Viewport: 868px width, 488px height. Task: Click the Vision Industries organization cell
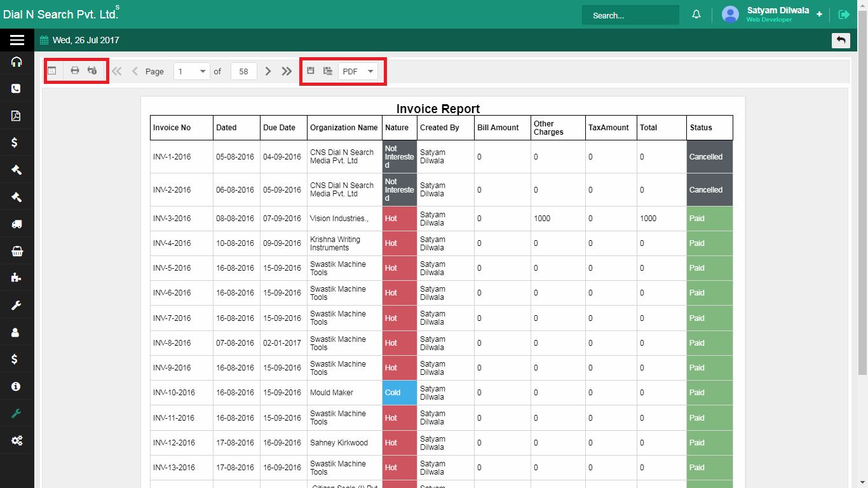(x=344, y=219)
